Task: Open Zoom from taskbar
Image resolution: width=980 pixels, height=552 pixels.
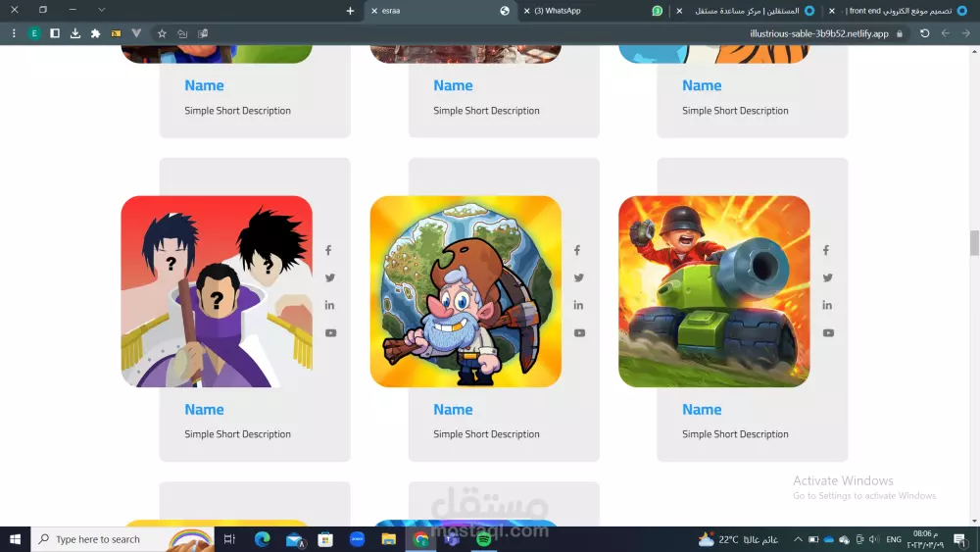Action: click(357, 539)
